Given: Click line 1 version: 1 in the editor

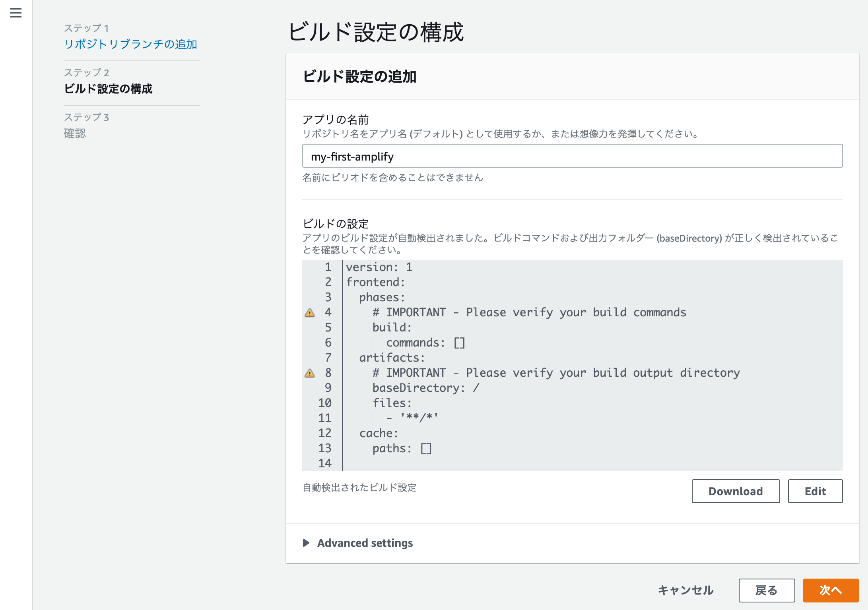Looking at the screenshot, I should [x=379, y=267].
